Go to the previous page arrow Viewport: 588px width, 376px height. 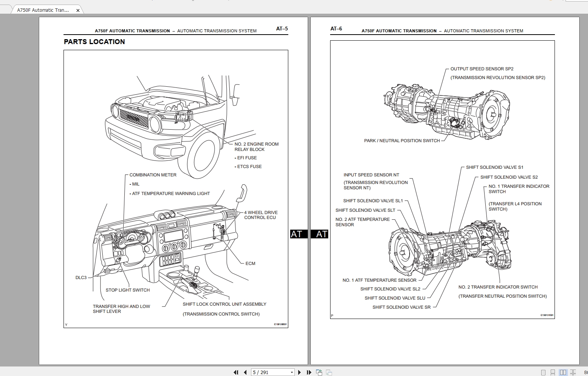click(x=245, y=372)
